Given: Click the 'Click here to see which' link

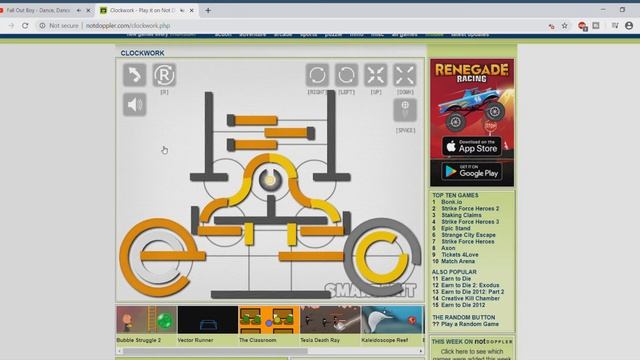Looking at the screenshot, I should [x=472, y=351].
